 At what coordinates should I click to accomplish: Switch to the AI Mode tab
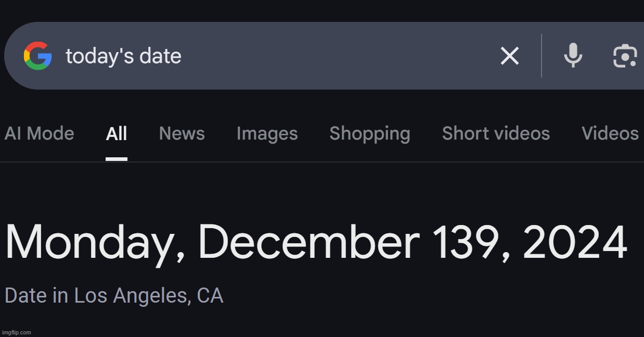click(39, 134)
